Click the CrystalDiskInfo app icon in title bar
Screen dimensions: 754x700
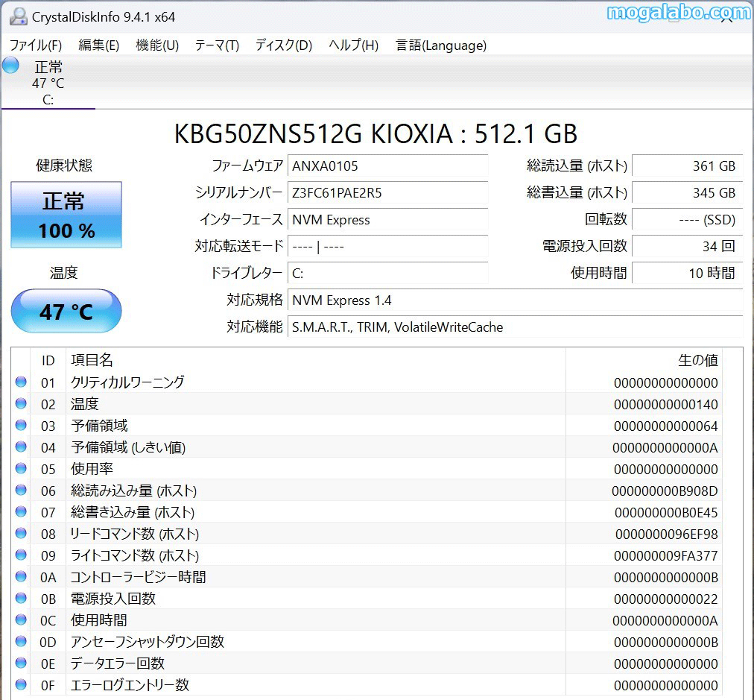18,16
